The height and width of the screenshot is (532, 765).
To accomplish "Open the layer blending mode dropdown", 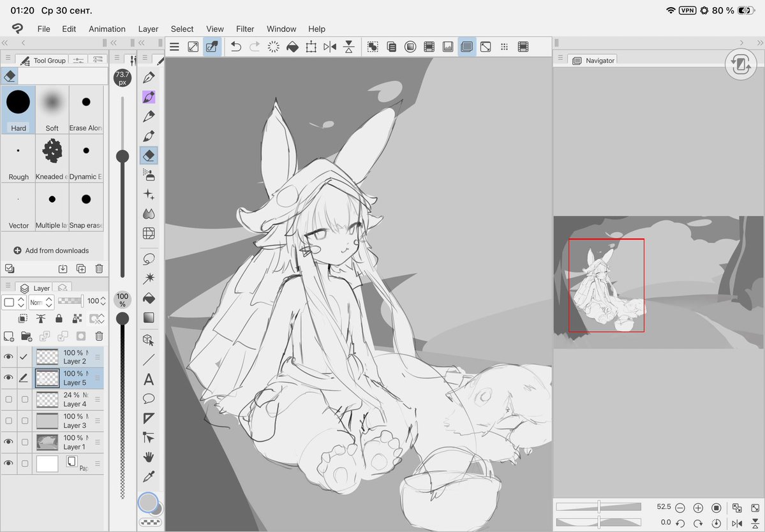I will tap(41, 302).
